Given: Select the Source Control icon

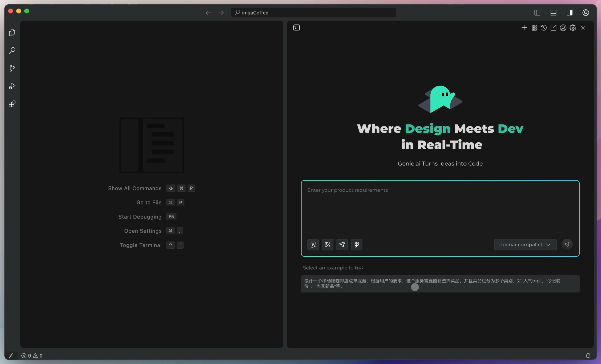Looking at the screenshot, I should click(12, 68).
